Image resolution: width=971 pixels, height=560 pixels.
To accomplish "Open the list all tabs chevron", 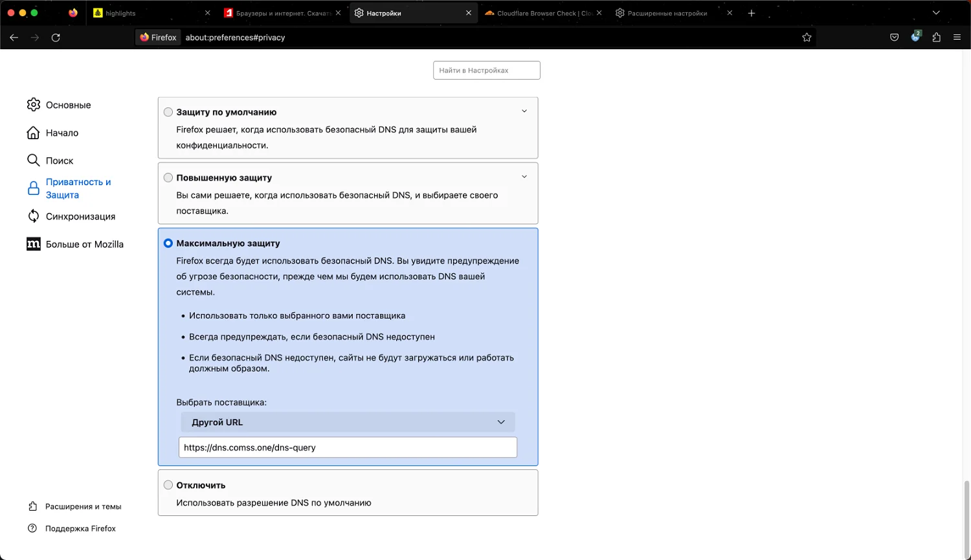I will coord(936,13).
